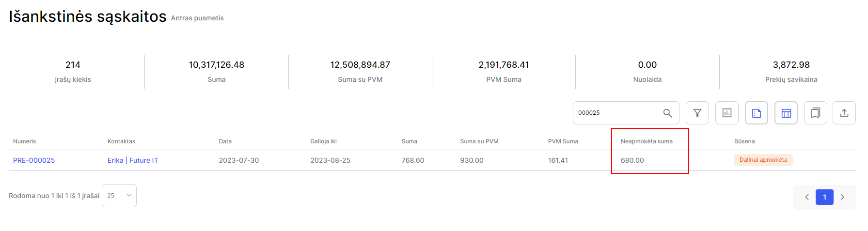Expand the 25 rows-per-page dropdown

tap(119, 196)
